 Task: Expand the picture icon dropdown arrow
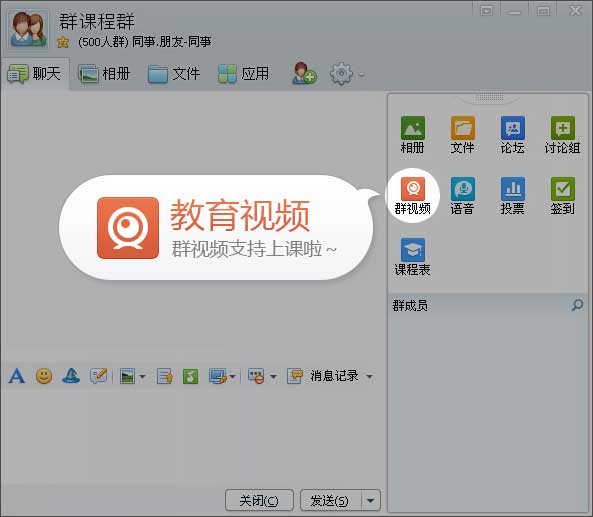coord(143,377)
